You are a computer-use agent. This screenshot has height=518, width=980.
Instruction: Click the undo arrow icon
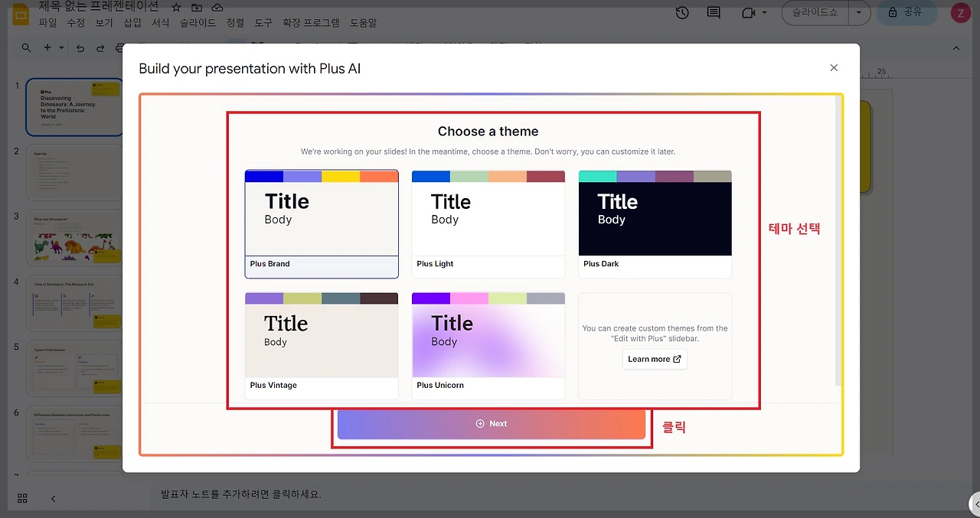[80, 47]
